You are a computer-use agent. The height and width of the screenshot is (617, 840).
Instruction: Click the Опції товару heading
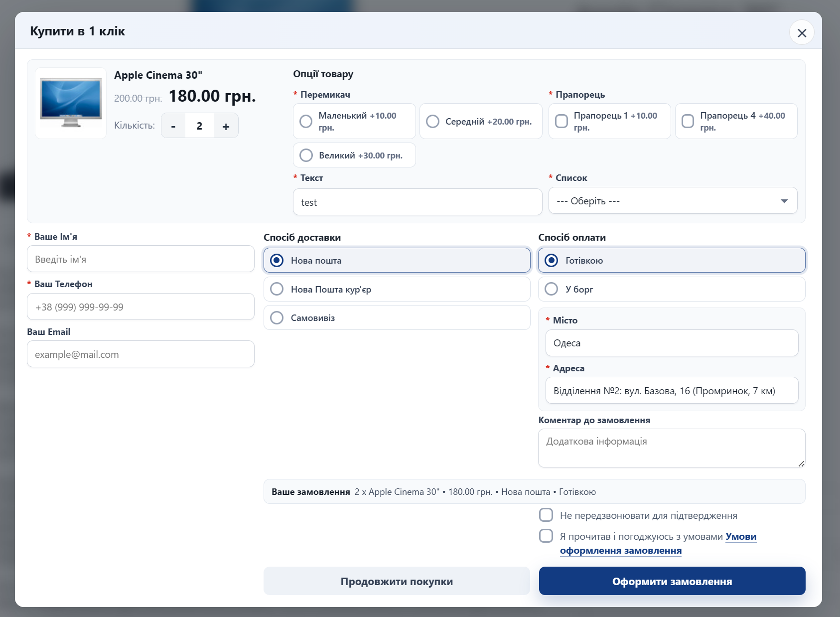323,74
